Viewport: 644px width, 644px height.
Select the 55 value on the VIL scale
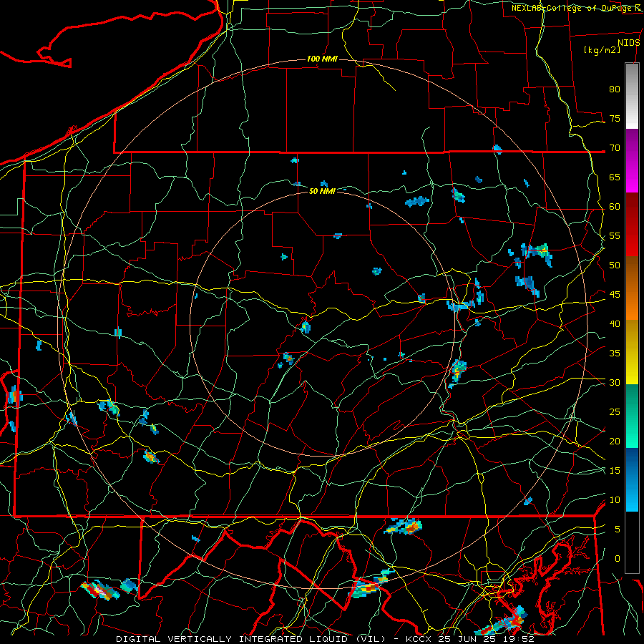(x=615, y=235)
